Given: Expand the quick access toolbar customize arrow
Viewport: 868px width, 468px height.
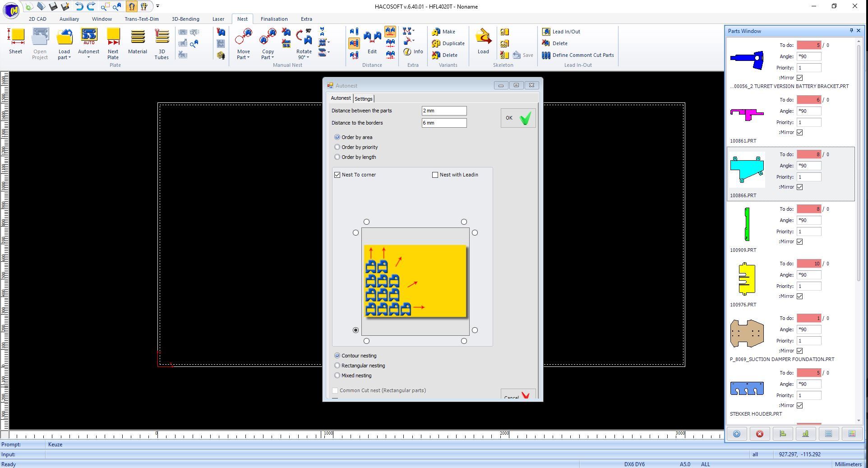Looking at the screenshot, I should tap(157, 6).
